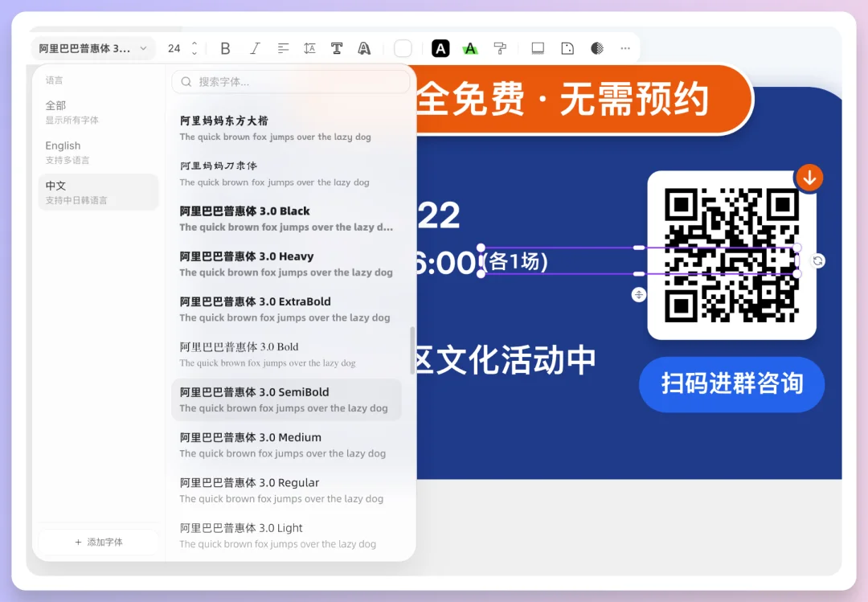Expand the toolbar overflow menu (...)
Screen dimensions: 868x602
pyautogui.click(x=625, y=47)
